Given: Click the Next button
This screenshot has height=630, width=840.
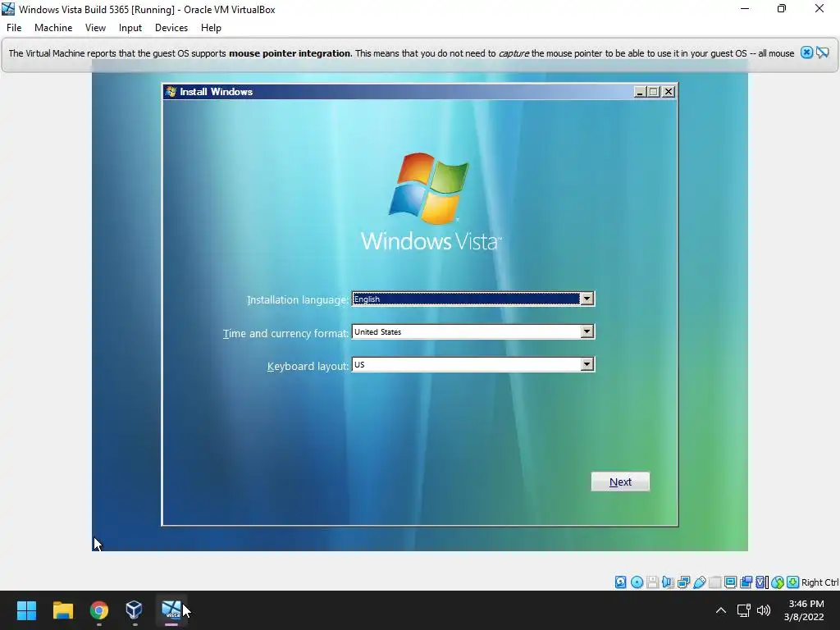Looking at the screenshot, I should [620, 482].
